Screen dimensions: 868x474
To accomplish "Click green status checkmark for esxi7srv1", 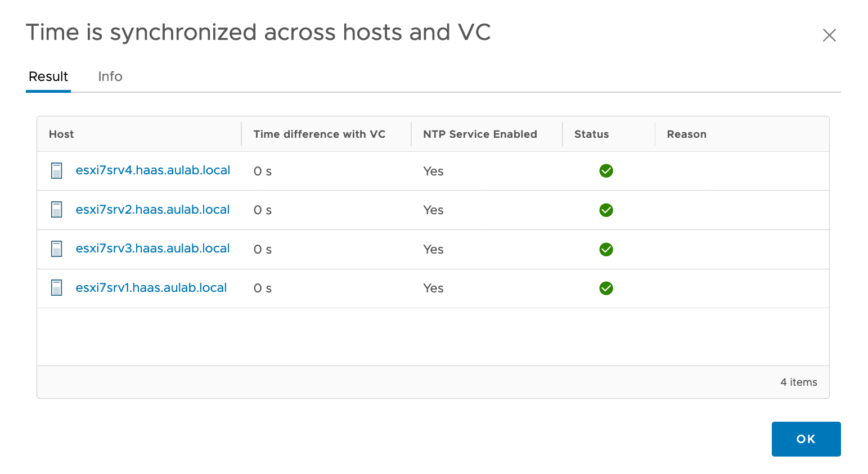I will [606, 288].
